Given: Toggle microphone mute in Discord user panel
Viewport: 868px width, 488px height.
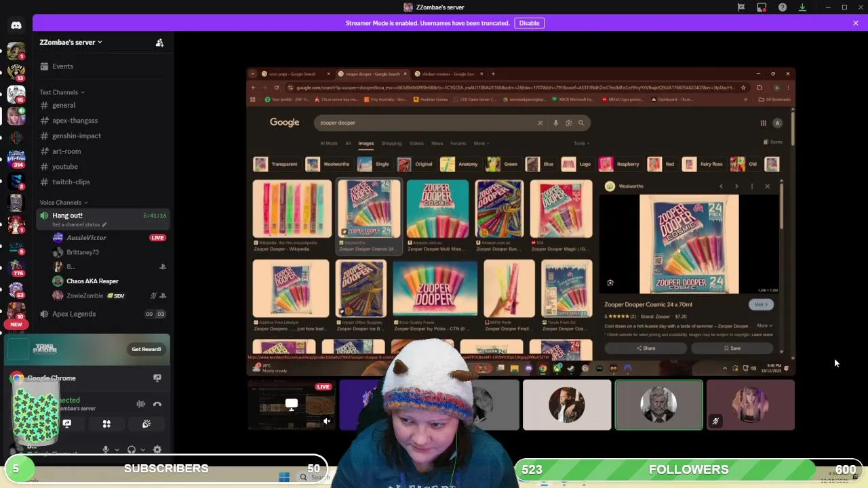Looking at the screenshot, I should pyautogui.click(x=105, y=449).
